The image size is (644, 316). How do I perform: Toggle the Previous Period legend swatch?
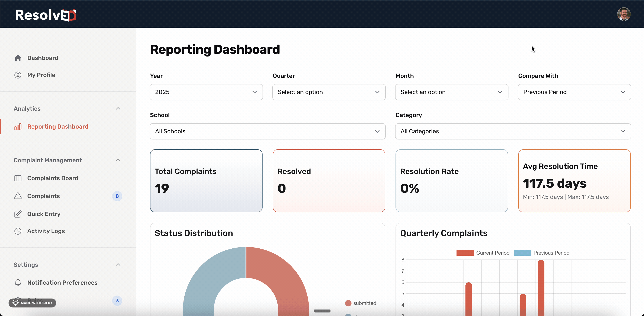[x=522, y=253]
